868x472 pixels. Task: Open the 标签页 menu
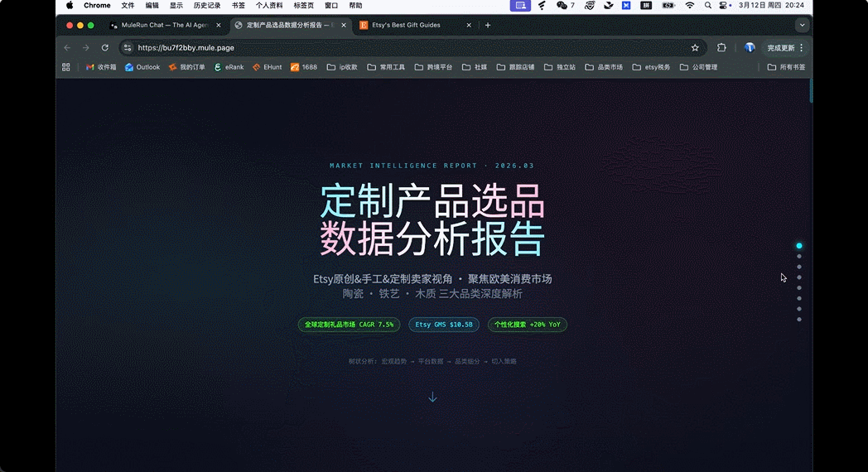coord(303,6)
